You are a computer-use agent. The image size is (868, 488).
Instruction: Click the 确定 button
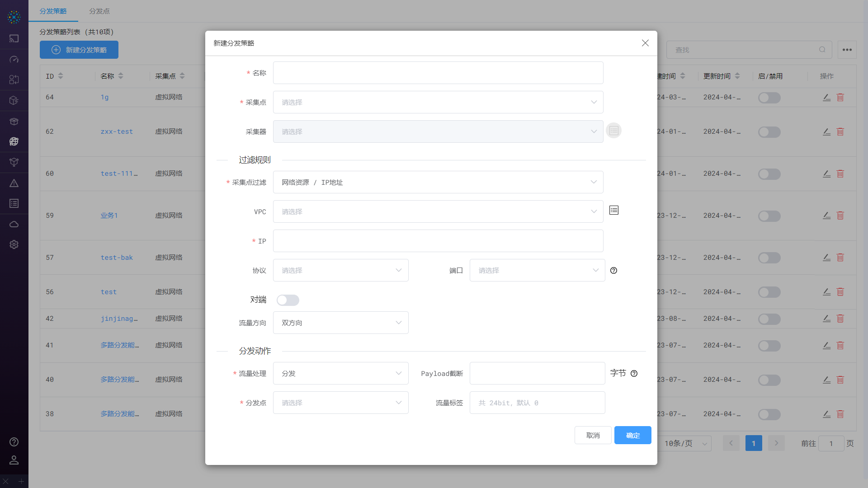click(632, 436)
